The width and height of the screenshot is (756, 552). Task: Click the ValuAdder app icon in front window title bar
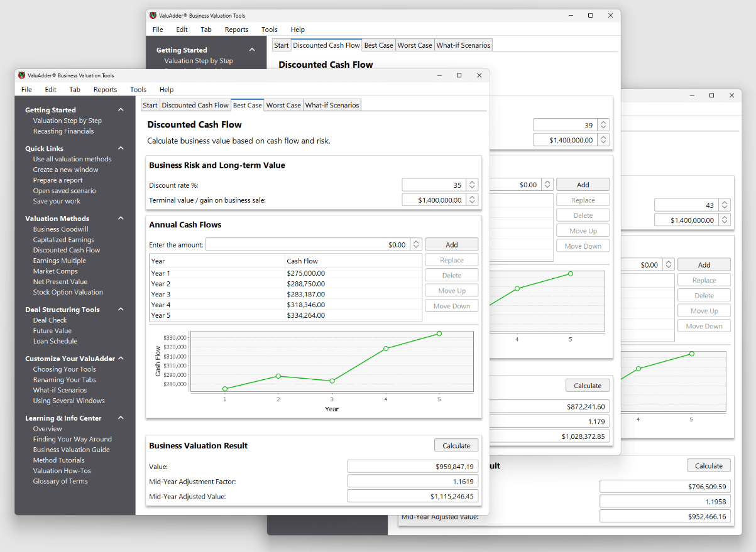click(22, 75)
